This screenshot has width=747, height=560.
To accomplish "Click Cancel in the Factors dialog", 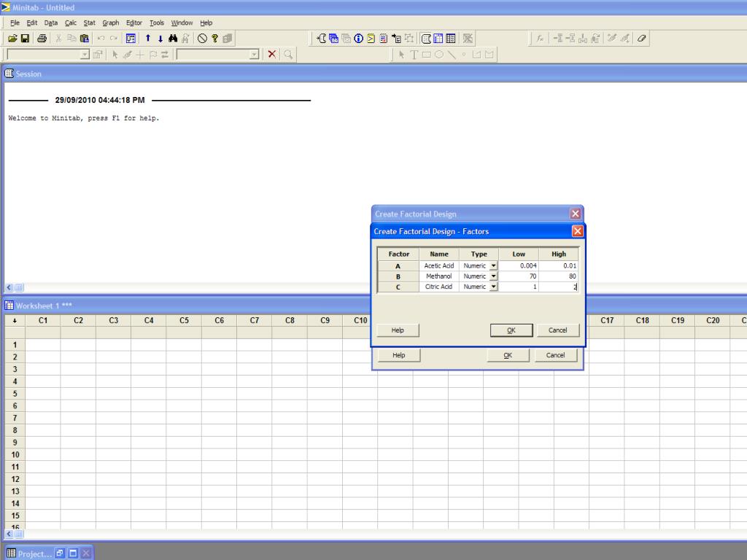I will click(x=557, y=330).
